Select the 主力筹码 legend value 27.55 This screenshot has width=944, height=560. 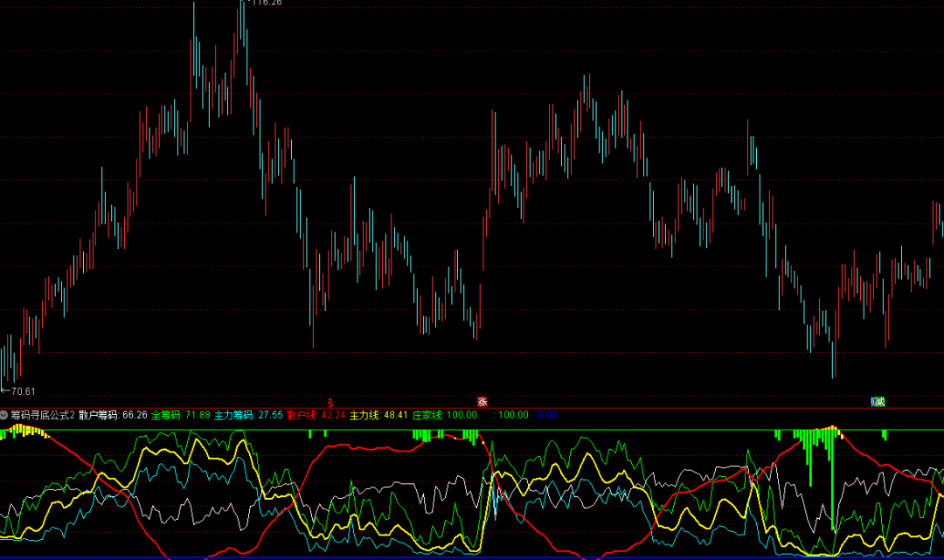click(x=270, y=415)
